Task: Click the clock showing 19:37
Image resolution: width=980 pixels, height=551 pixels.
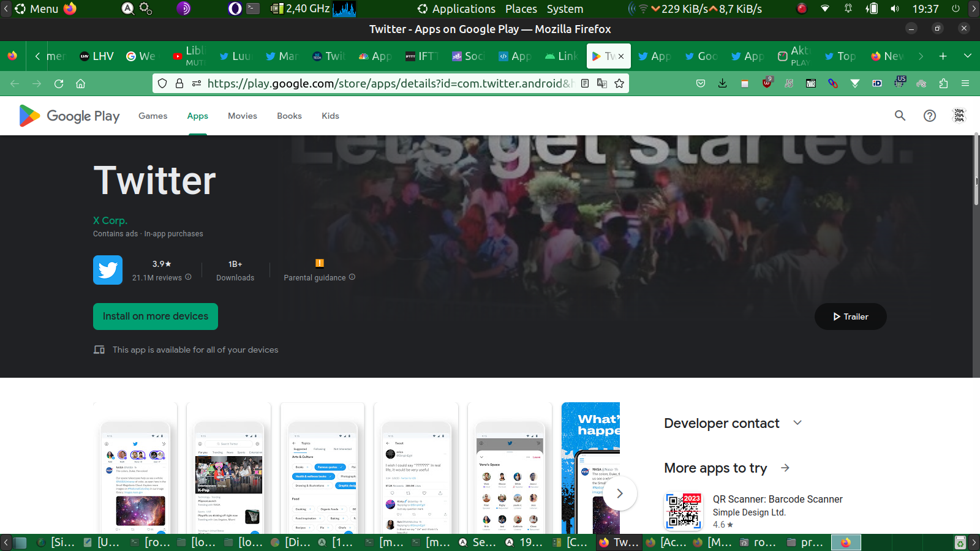Action: tap(925, 9)
